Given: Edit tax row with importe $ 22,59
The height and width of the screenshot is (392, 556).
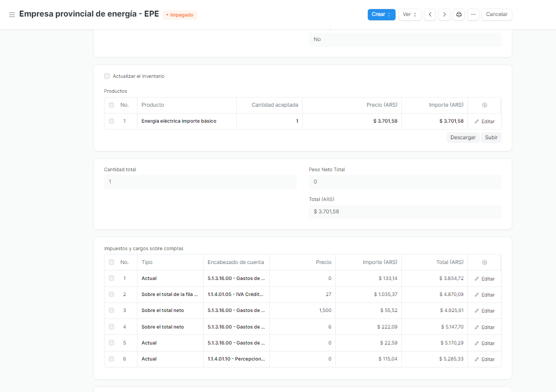Looking at the screenshot, I should (x=485, y=343).
